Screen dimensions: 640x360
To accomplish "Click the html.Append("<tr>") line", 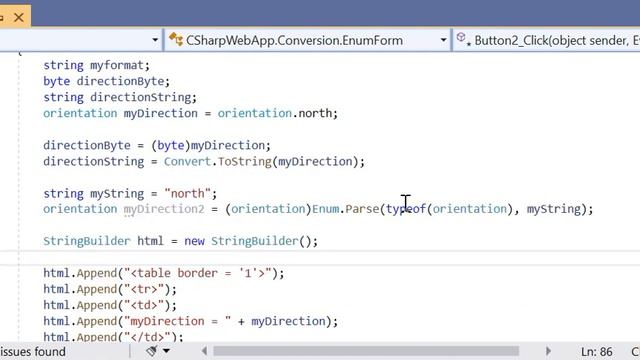I will tap(110, 289).
